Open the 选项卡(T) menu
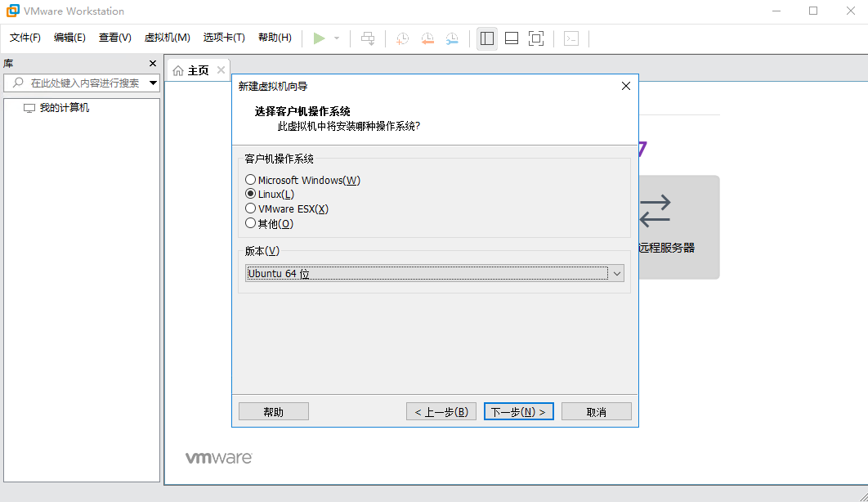This screenshot has width=868, height=502. tap(224, 38)
